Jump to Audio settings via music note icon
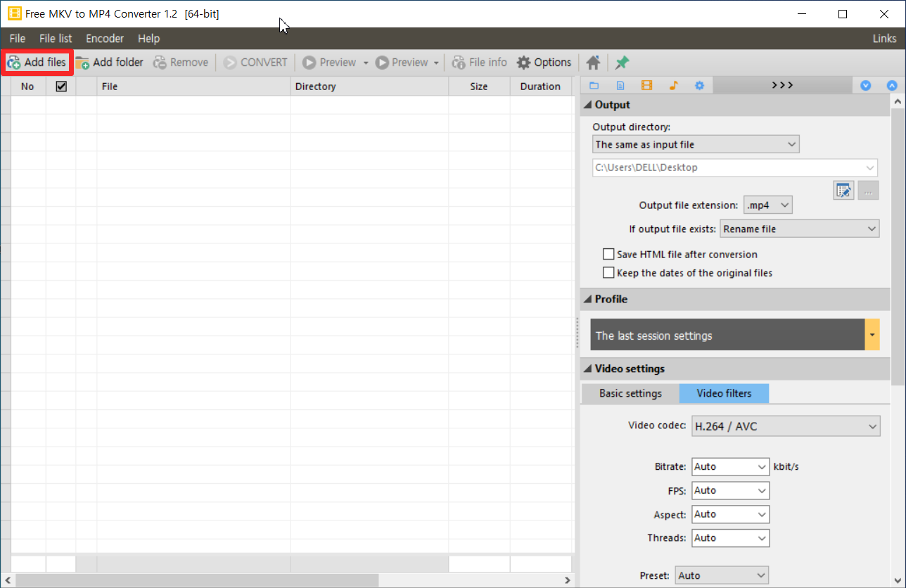906x588 pixels. pyautogui.click(x=673, y=86)
